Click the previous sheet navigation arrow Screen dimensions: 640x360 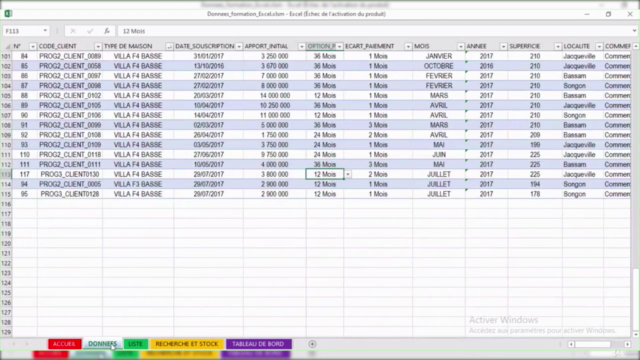(x=14, y=344)
